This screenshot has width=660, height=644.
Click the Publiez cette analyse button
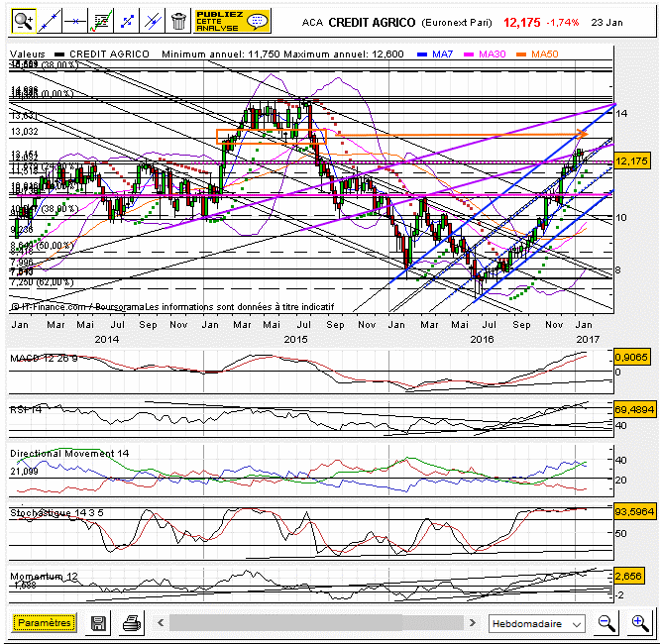pyautogui.click(x=232, y=21)
